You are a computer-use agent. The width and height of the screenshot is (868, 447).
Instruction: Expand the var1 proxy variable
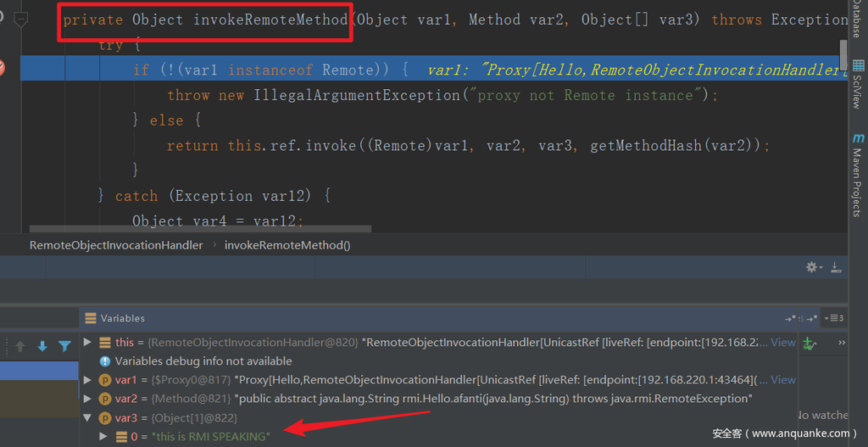(x=87, y=379)
